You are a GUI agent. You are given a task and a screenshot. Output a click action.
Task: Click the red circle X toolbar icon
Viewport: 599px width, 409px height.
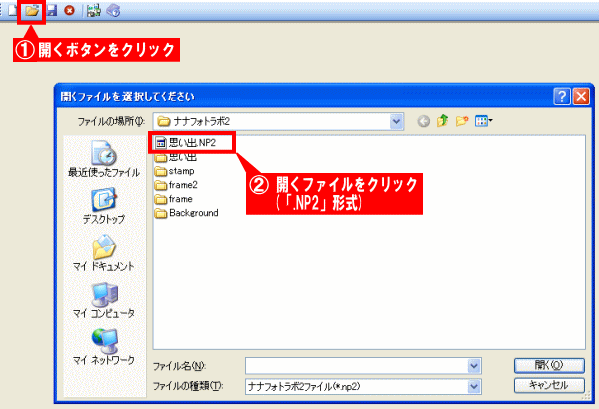click(x=70, y=11)
